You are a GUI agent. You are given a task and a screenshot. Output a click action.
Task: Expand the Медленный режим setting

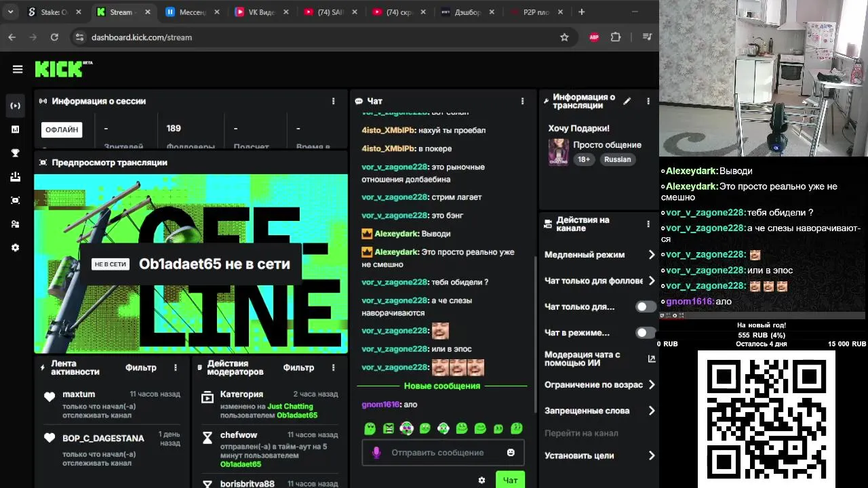coord(599,255)
